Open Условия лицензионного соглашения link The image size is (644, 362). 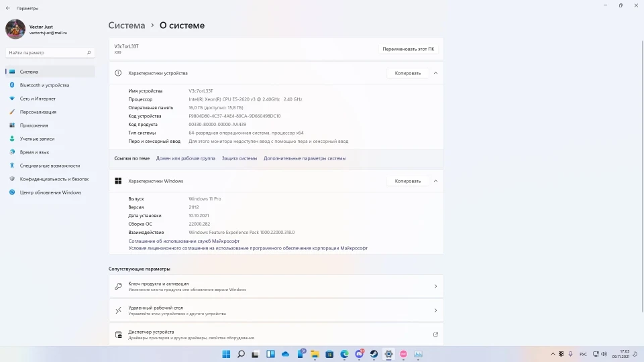(248, 248)
